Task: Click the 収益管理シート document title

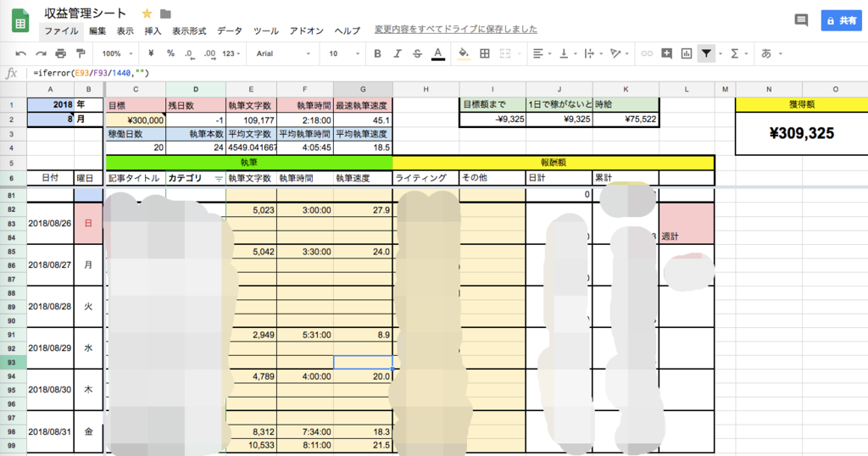Action: pyautogui.click(x=86, y=13)
